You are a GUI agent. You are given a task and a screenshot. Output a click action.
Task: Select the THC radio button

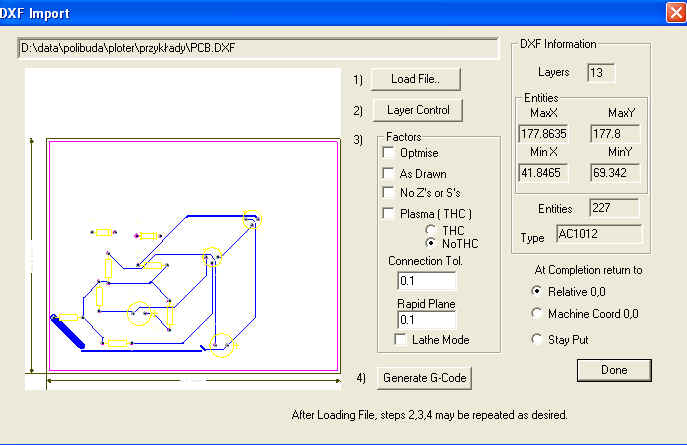pyautogui.click(x=431, y=230)
